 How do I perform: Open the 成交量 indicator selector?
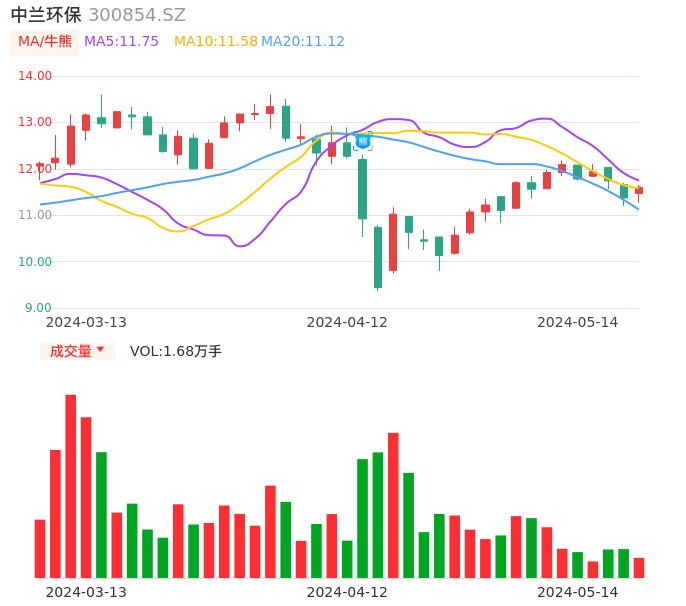(x=71, y=351)
